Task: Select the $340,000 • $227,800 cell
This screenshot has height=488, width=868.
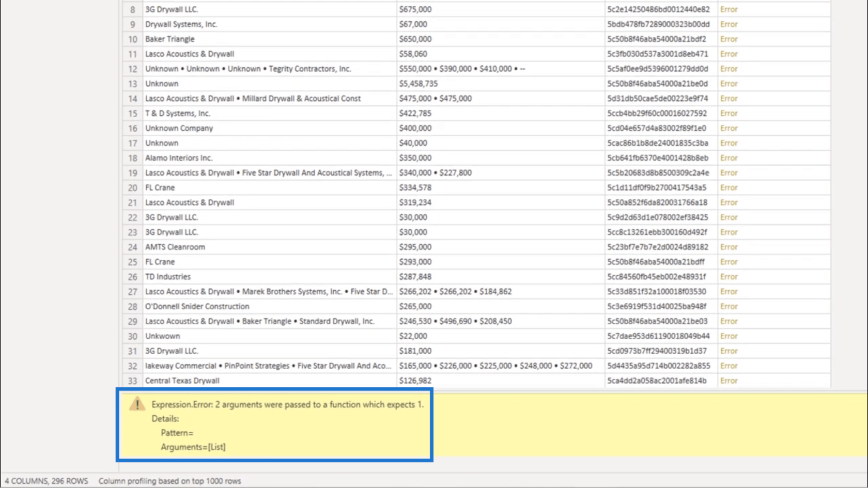Action: 501,173
